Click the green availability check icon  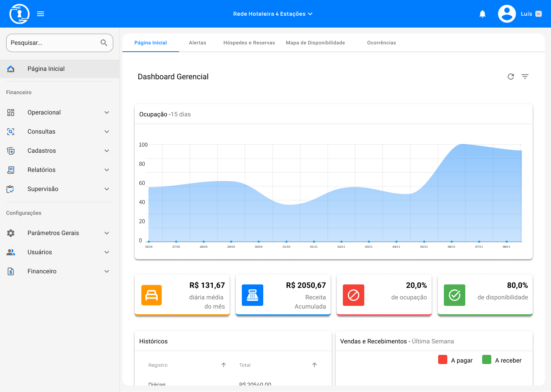pyautogui.click(x=455, y=295)
